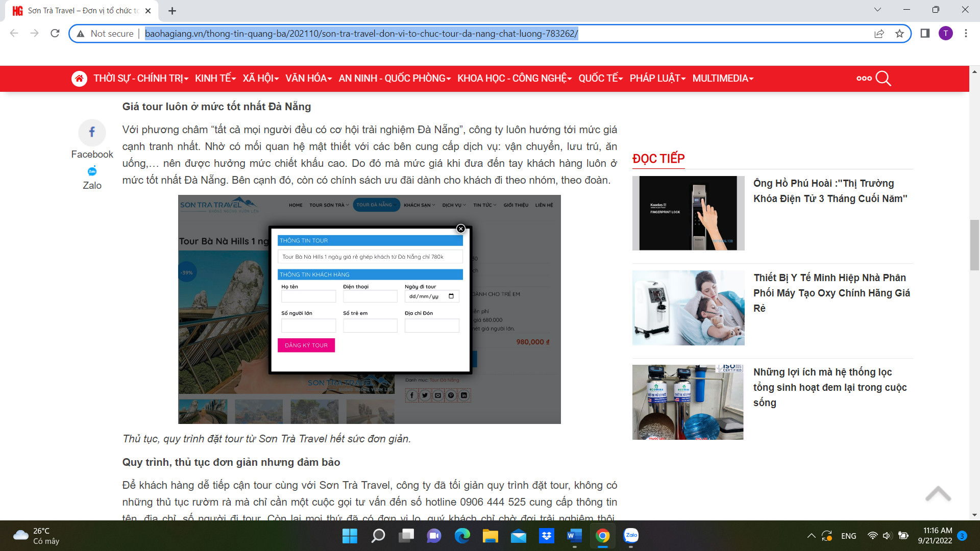This screenshot has width=980, height=551.
Task: Click the ĐỌC TIẾP heading
Action: [658, 159]
